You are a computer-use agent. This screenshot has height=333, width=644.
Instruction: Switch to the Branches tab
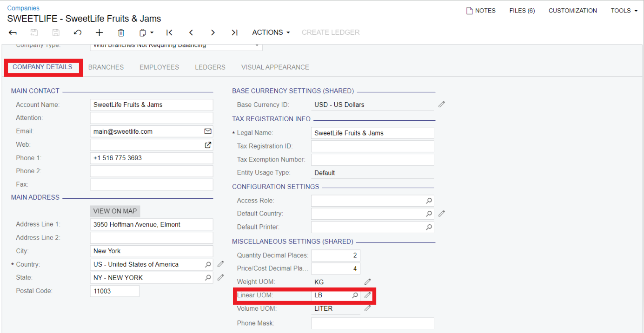pos(106,67)
